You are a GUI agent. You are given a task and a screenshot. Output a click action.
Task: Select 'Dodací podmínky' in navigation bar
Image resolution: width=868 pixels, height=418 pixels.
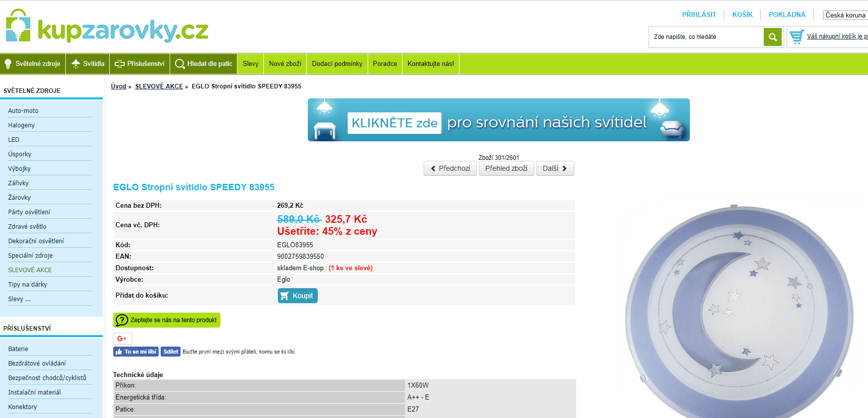pos(337,64)
